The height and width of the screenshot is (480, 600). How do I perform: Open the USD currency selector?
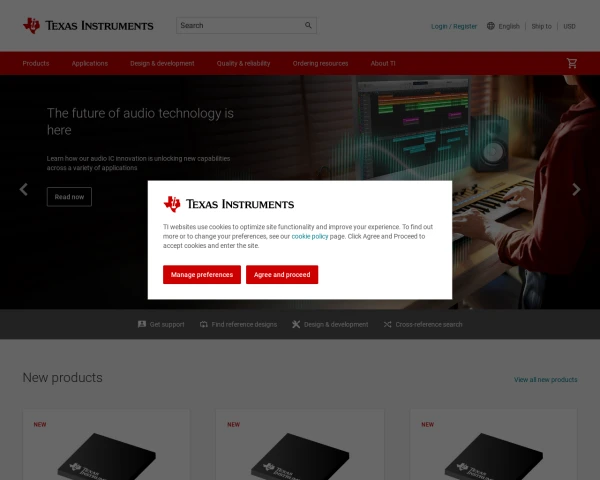click(569, 26)
